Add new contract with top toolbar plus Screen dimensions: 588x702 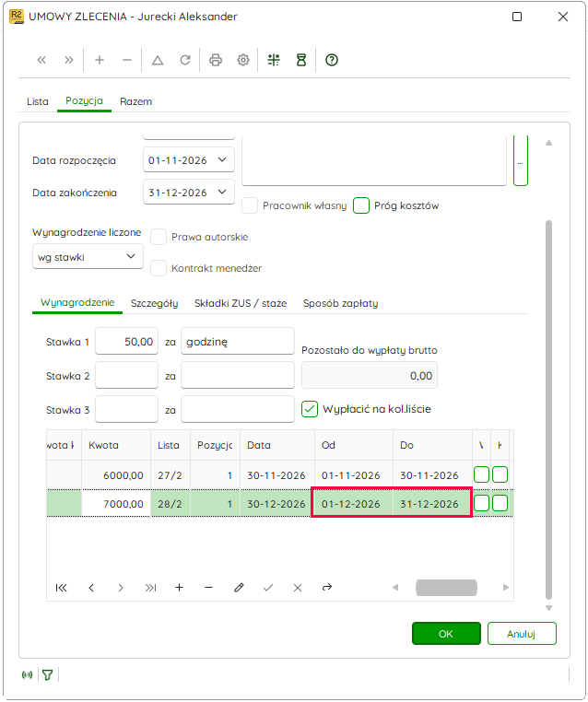[100, 60]
